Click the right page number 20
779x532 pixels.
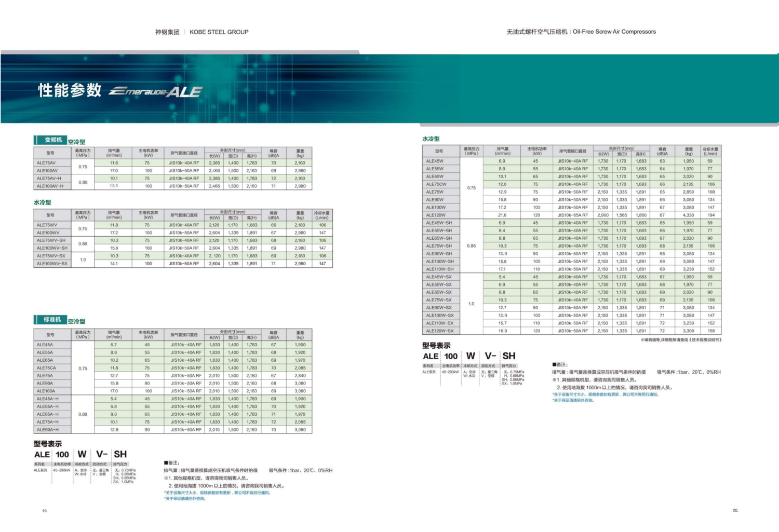coord(735,511)
